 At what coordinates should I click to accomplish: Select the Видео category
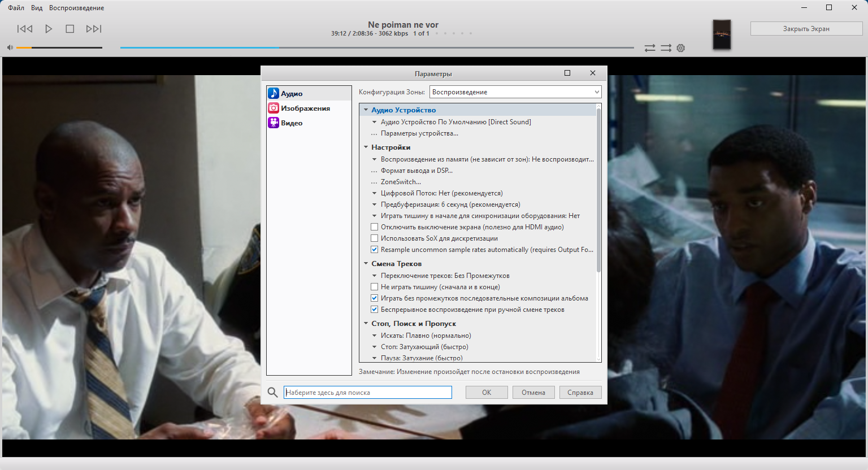[x=292, y=123]
